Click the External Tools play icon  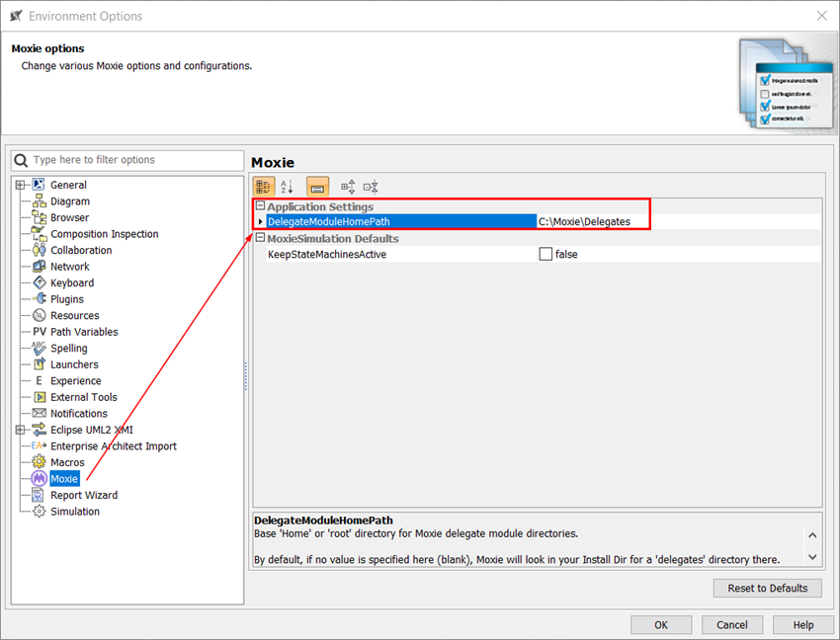40,397
